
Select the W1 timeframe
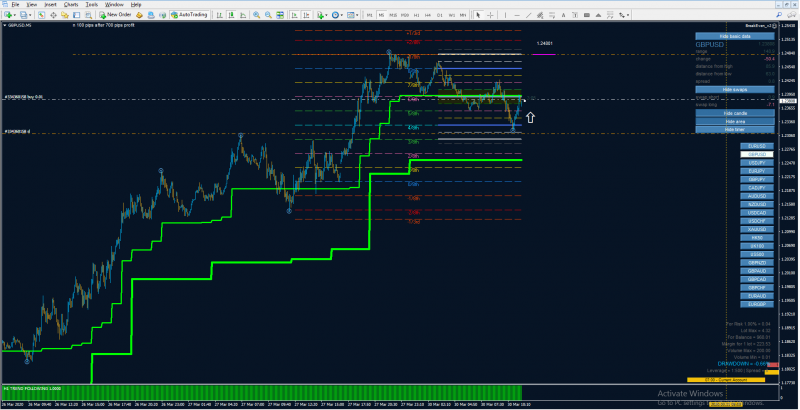click(452, 15)
